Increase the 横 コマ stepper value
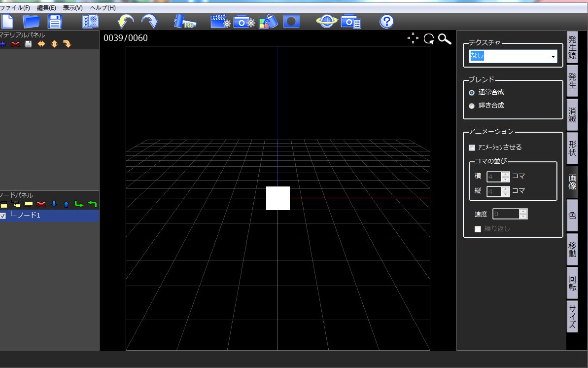The width and height of the screenshot is (588, 368). coord(506,174)
